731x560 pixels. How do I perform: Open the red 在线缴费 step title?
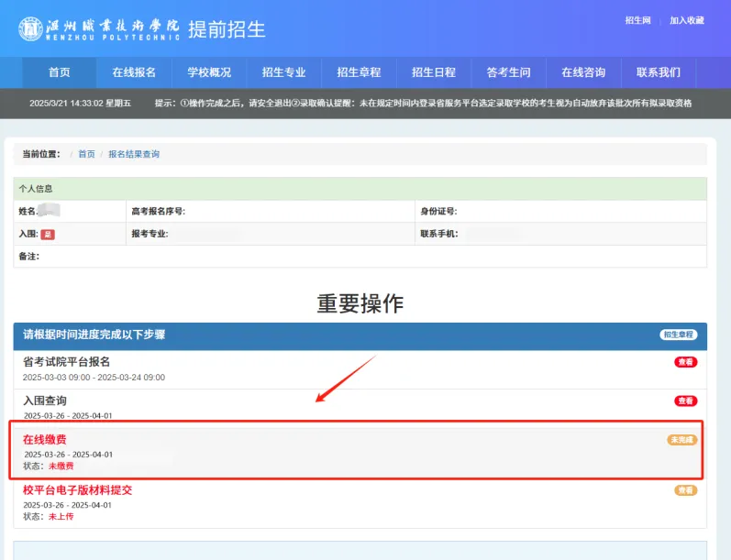[45, 439]
